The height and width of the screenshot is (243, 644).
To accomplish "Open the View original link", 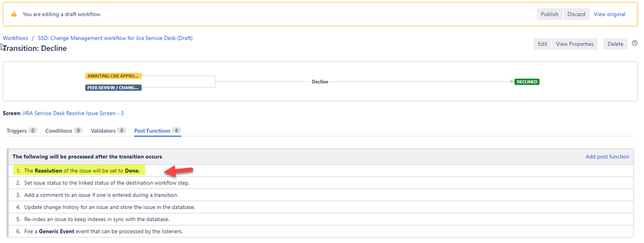I will (x=609, y=14).
